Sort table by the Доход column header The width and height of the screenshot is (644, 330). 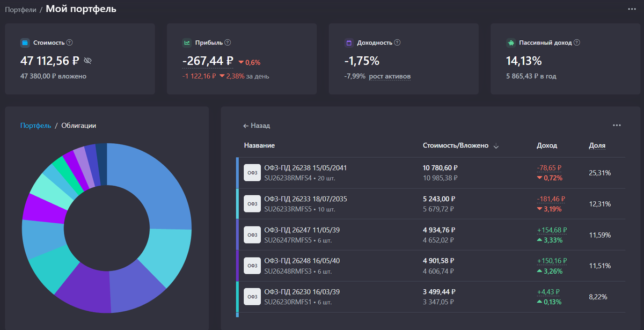click(x=547, y=145)
